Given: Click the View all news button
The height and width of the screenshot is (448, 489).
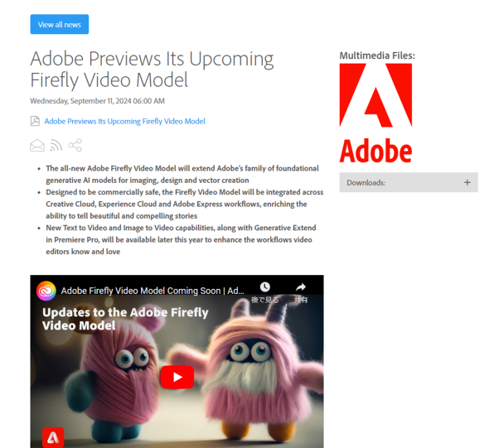Looking at the screenshot, I should [x=59, y=24].
